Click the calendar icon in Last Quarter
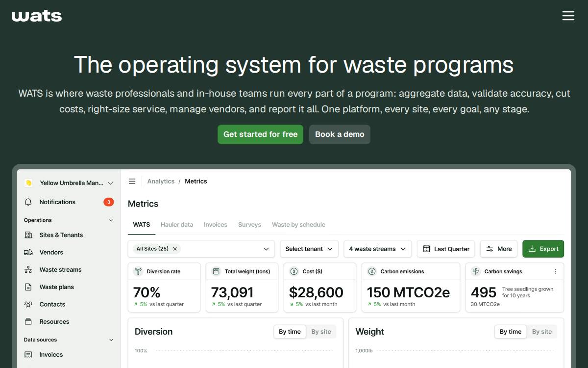 pos(426,249)
